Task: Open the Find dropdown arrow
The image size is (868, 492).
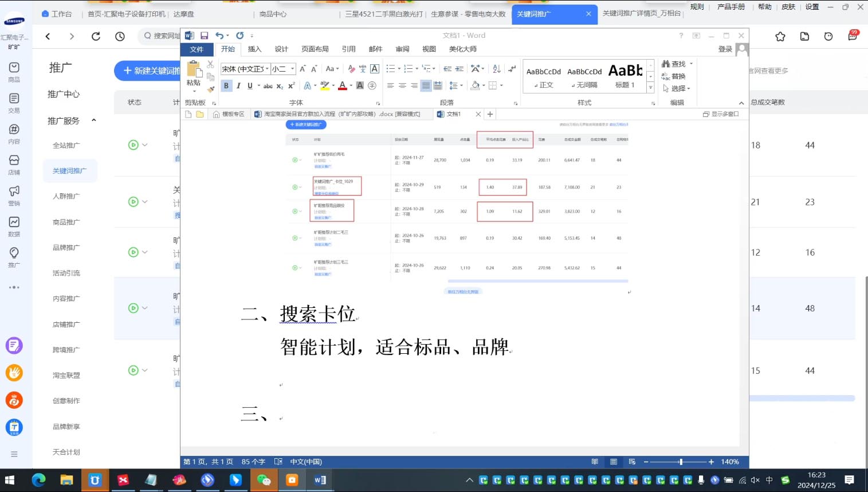Action: (x=691, y=64)
